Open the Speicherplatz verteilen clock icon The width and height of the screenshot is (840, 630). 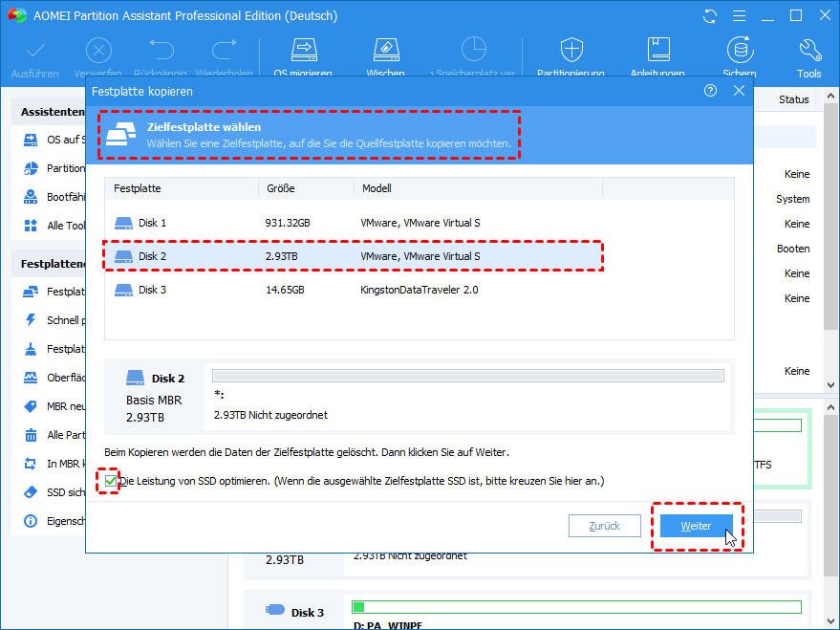(474, 50)
